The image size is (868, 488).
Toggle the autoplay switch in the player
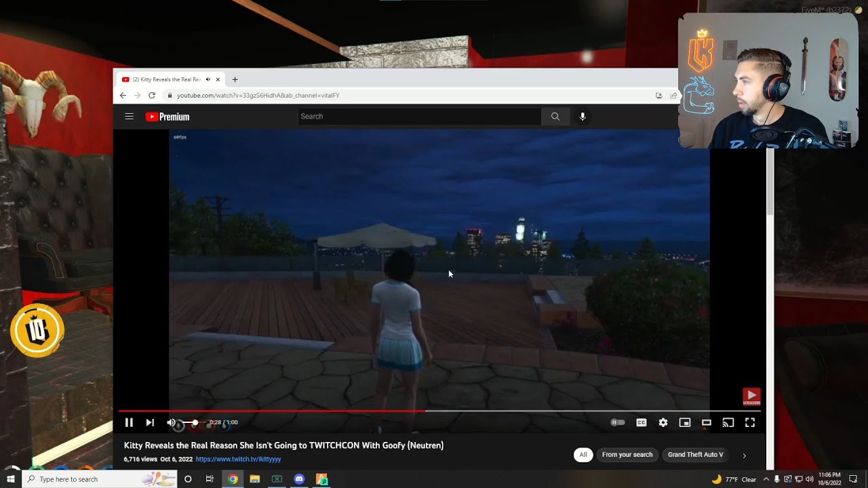618,422
